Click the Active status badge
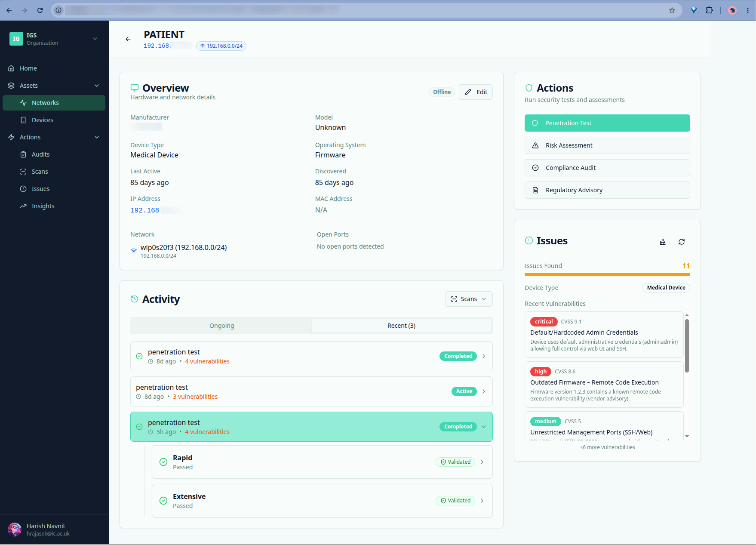The width and height of the screenshot is (756, 545). coord(464,391)
